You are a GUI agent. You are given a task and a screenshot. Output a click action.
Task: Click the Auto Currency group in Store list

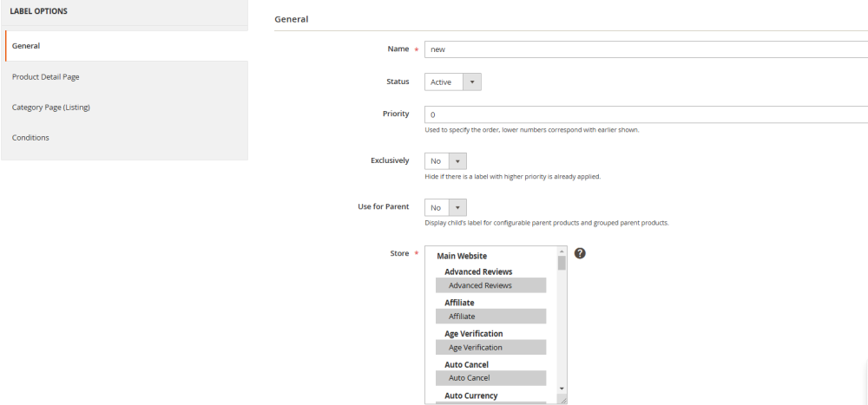coord(471,395)
